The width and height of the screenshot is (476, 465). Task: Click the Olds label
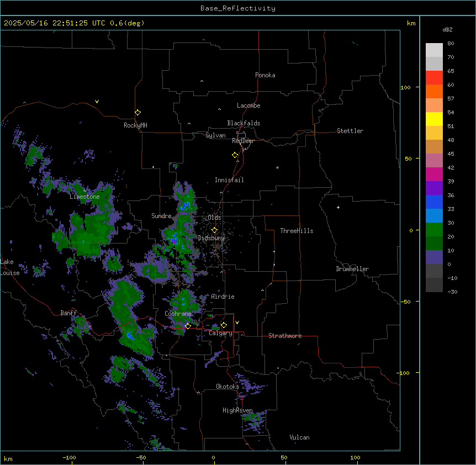point(214,218)
